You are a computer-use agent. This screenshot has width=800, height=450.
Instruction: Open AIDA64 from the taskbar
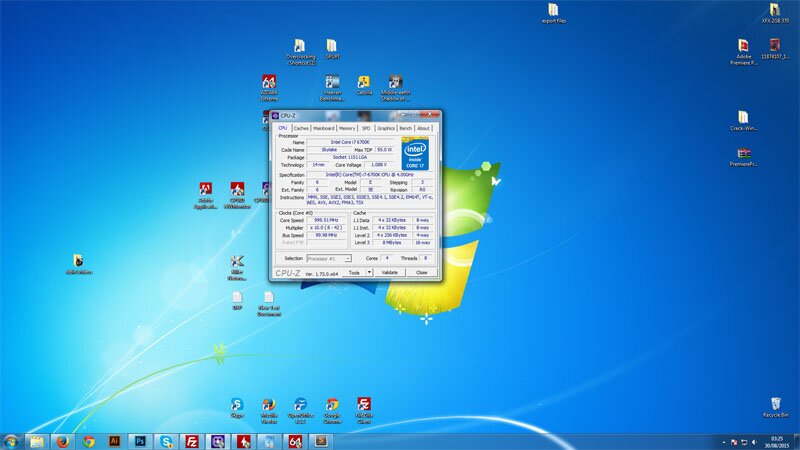[295, 442]
